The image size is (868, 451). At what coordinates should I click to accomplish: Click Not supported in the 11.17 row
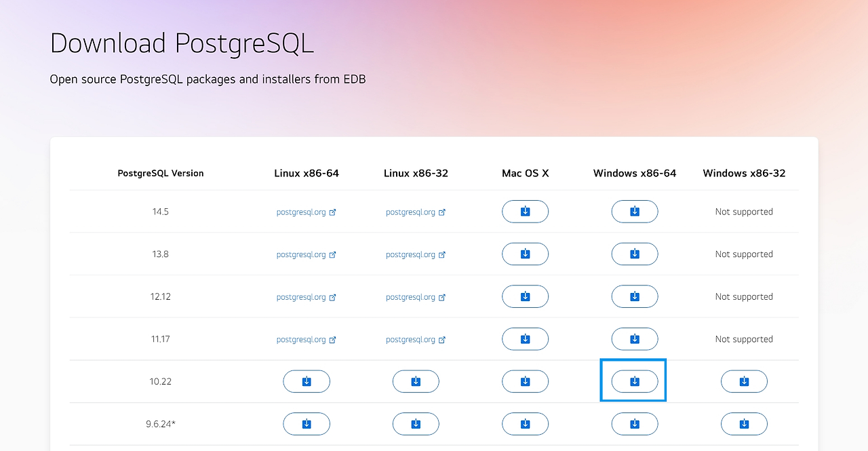click(x=744, y=339)
